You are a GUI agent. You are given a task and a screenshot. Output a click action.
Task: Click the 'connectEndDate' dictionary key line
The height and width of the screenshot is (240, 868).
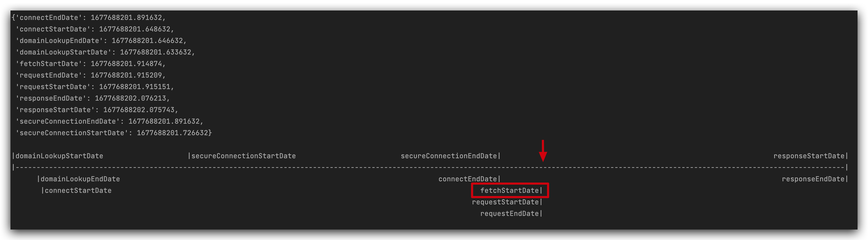click(x=89, y=18)
